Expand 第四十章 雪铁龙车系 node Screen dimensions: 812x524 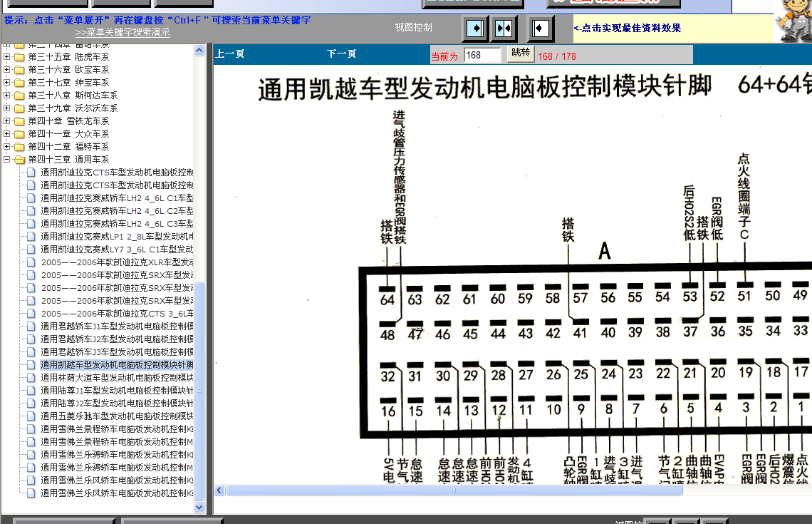[6, 120]
